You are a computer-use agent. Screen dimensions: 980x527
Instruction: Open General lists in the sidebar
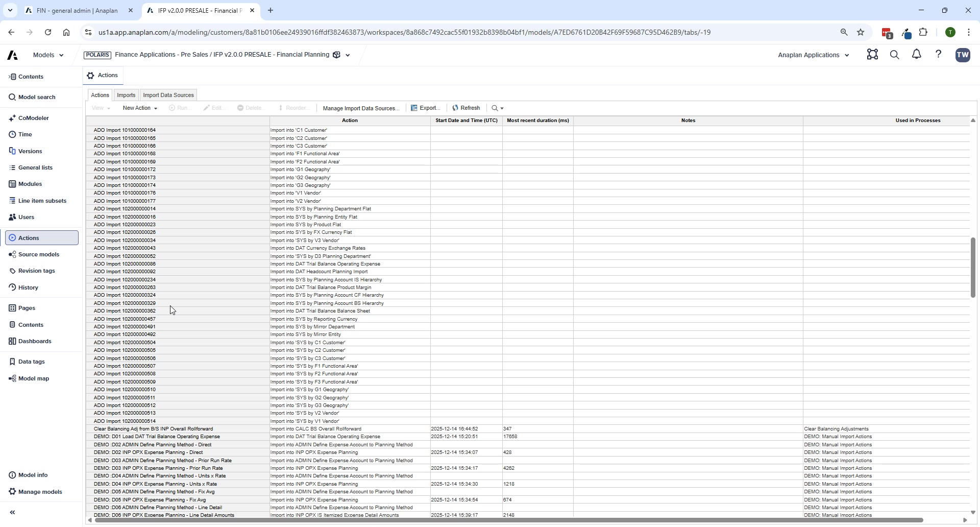[x=35, y=167]
